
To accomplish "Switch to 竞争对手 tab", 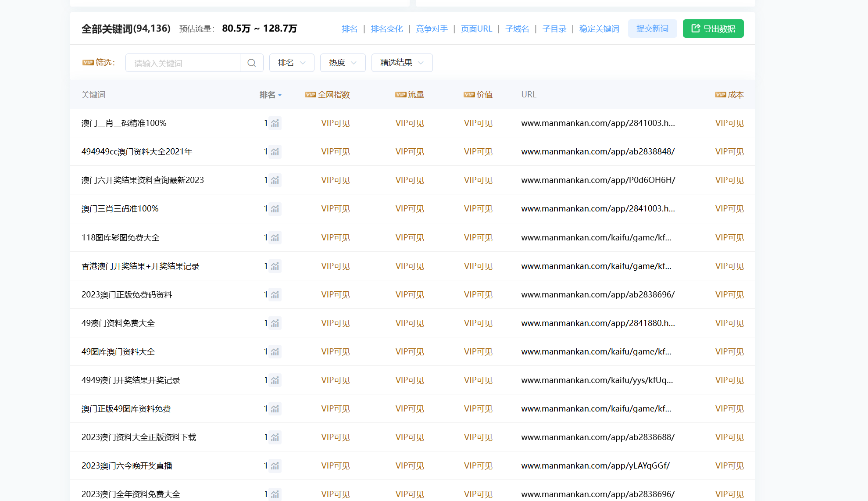I will [x=432, y=29].
